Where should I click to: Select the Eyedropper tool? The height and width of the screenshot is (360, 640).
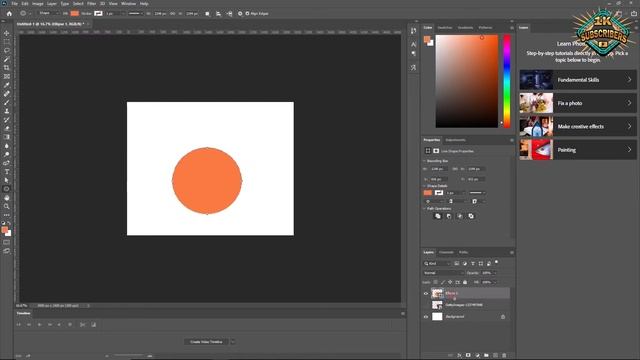7,85
